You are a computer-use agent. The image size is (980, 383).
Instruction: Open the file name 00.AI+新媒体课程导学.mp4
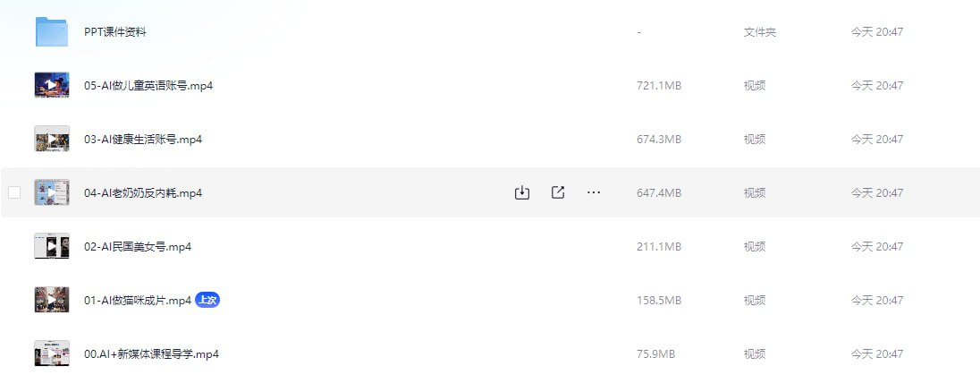[151, 355]
